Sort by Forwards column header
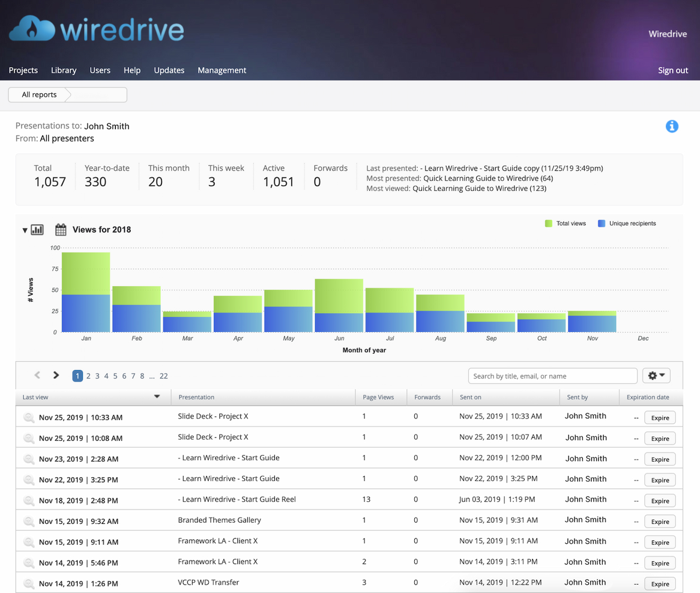Image resolution: width=700 pixels, height=593 pixels. coord(427,397)
